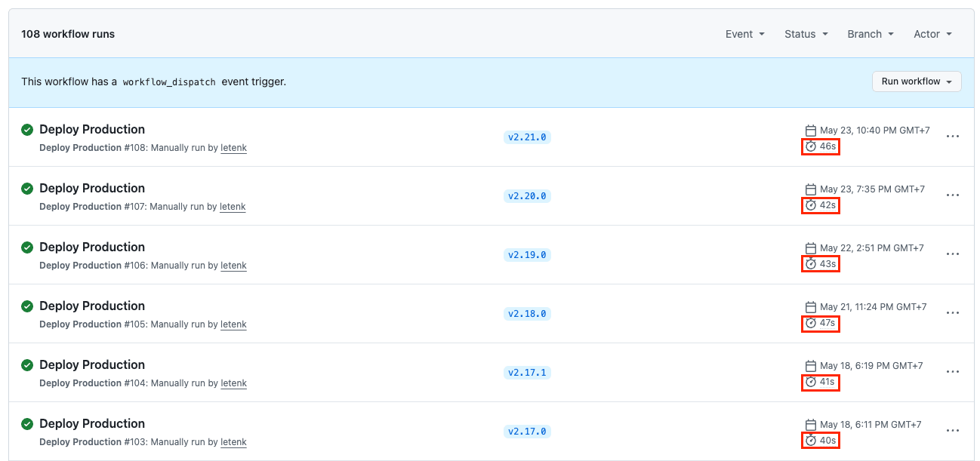Click letenk link in run #105
Screen dimensions: 980x461
233,324
